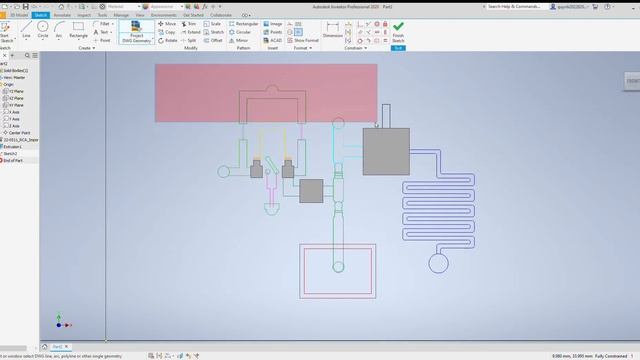Viewport: 640px width, 360px height.
Task: Switch to the Inspect ribbon tab
Action: (x=84, y=15)
